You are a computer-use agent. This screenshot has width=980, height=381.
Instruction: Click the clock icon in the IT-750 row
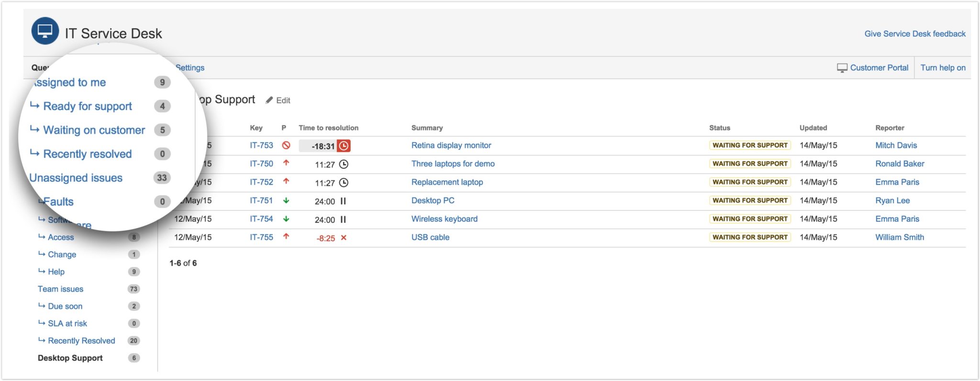tap(344, 164)
